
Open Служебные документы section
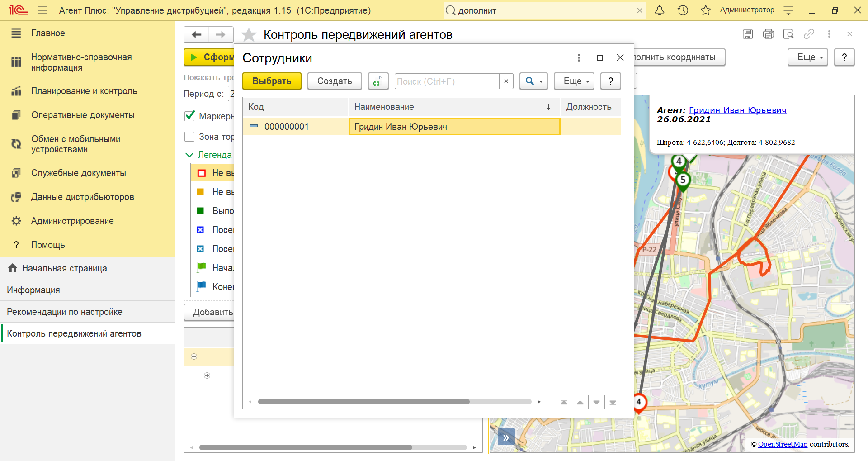79,173
